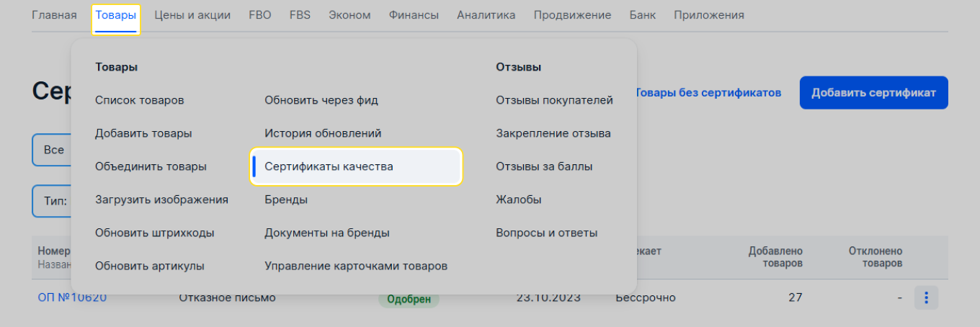Go to the Эконом tab
The width and height of the screenshot is (980, 327).
tap(349, 15)
